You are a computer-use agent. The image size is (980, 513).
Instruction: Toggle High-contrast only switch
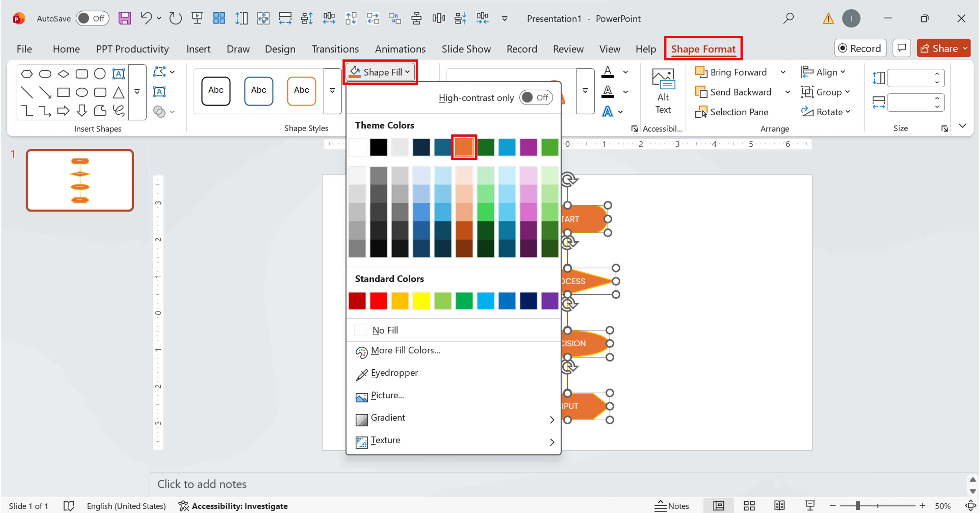coord(536,98)
